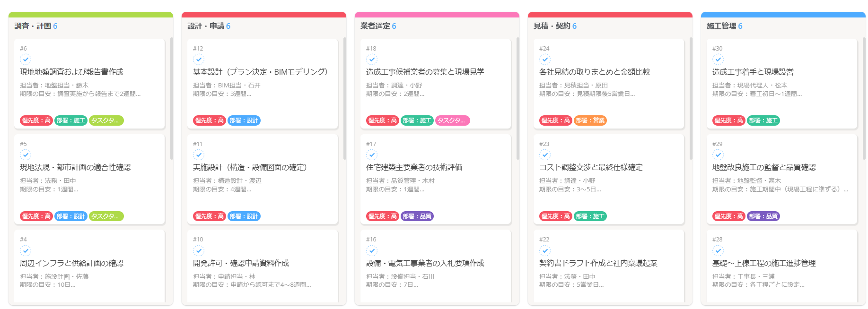This screenshot has width=868, height=309.
Task: Expand the pink タスクタ... tag on card #18
Action: (x=452, y=120)
